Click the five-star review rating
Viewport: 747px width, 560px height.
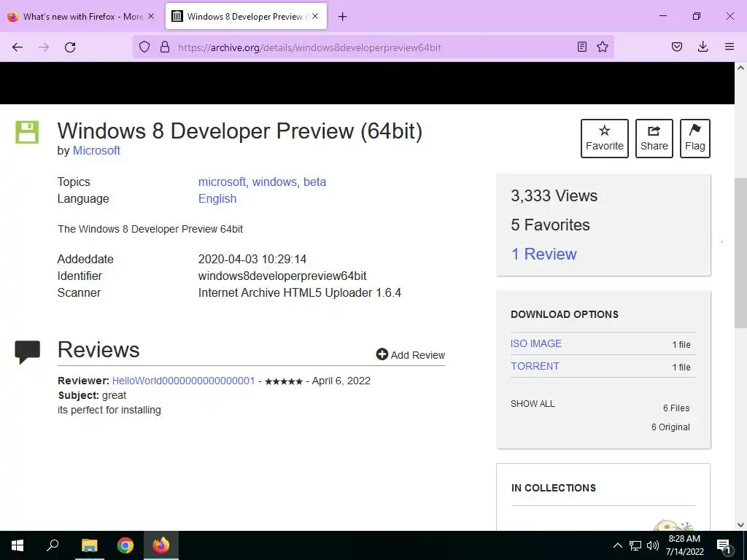[284, 381]
